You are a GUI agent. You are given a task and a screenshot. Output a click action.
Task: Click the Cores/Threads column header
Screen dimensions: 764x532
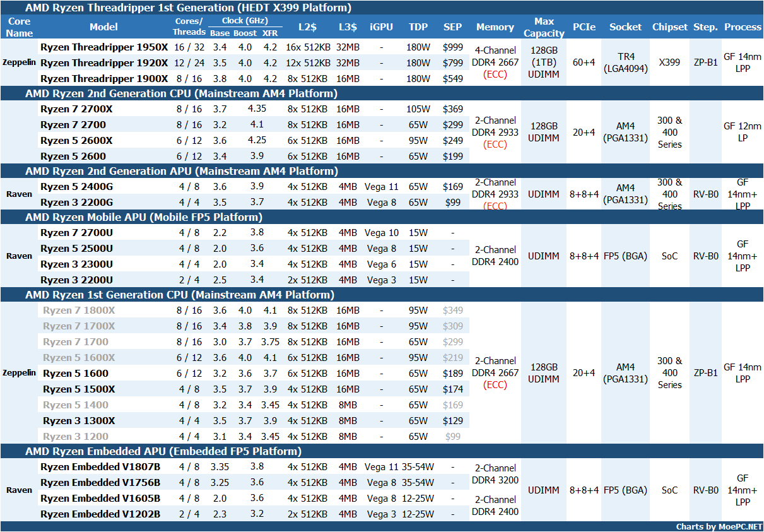pos(189,27)
